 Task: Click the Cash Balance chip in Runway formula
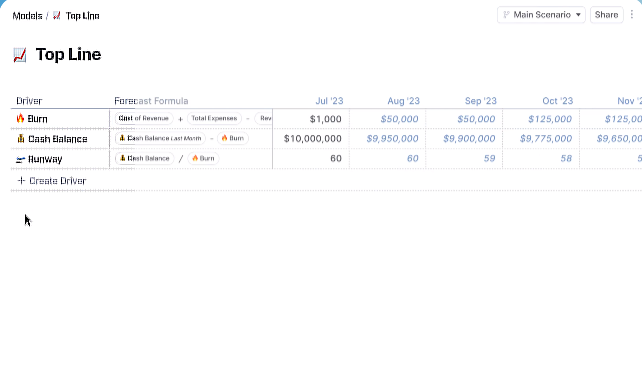click(145, 158)
